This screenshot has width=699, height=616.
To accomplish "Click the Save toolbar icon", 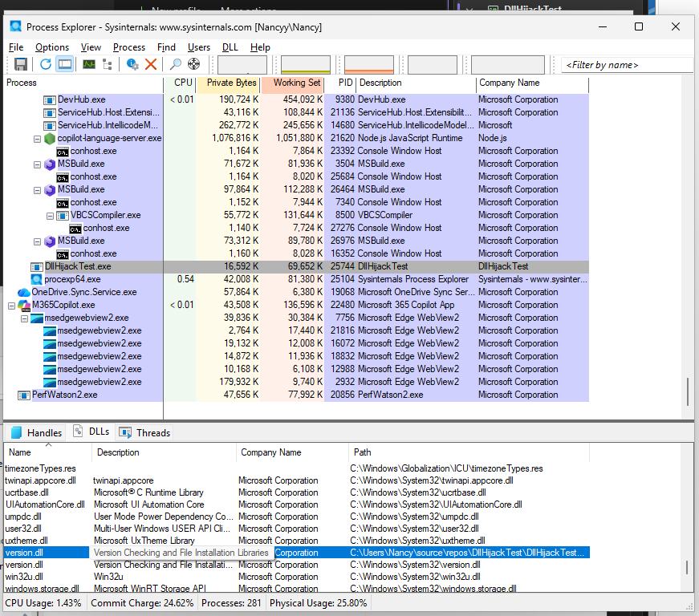I will coord(21,65).
